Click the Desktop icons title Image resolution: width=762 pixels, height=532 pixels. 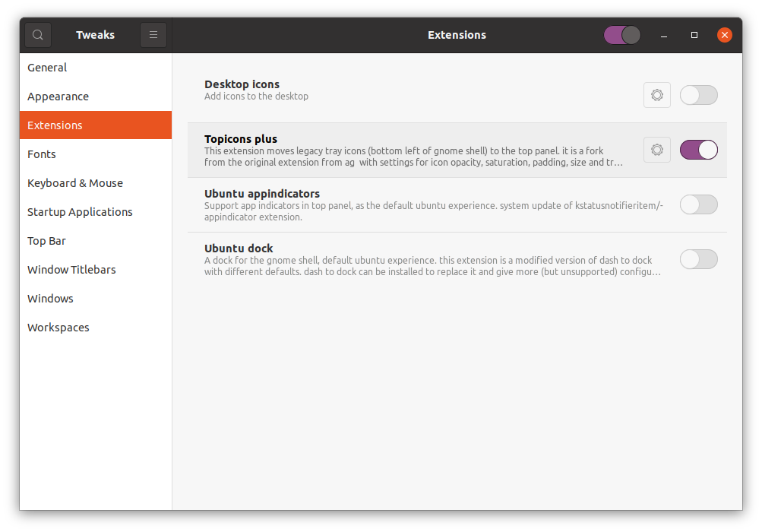[242, 84]
